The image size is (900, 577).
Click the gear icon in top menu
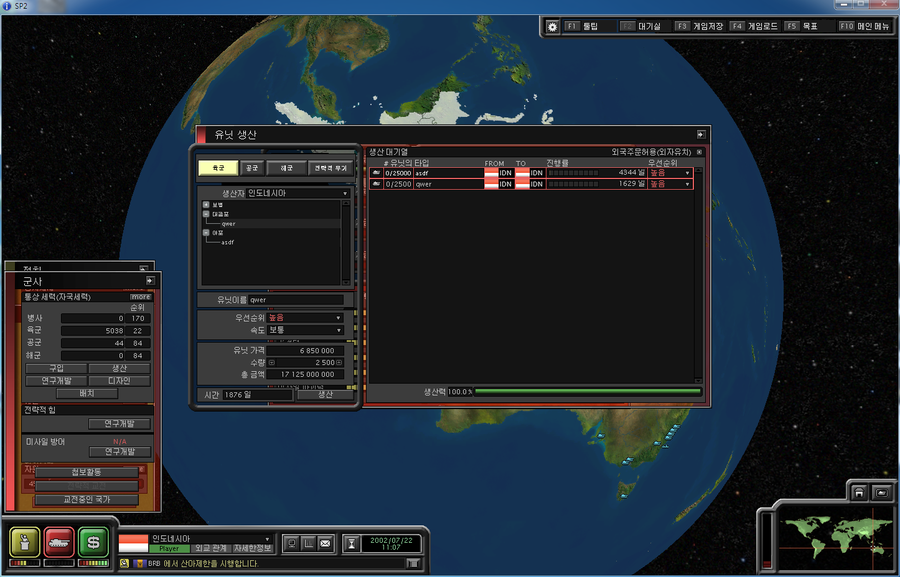click(553, 26)
